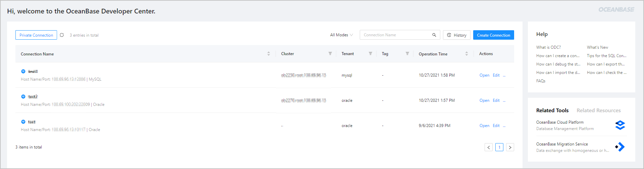Focus the Connection Name search field
This screenshot has height=169, width=644.
click(396, 35)
